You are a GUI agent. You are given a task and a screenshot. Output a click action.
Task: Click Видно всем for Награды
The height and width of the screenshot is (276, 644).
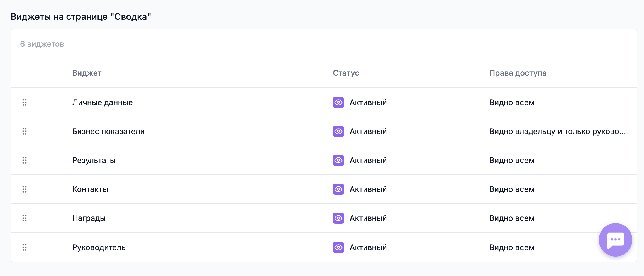click(512, 218)
